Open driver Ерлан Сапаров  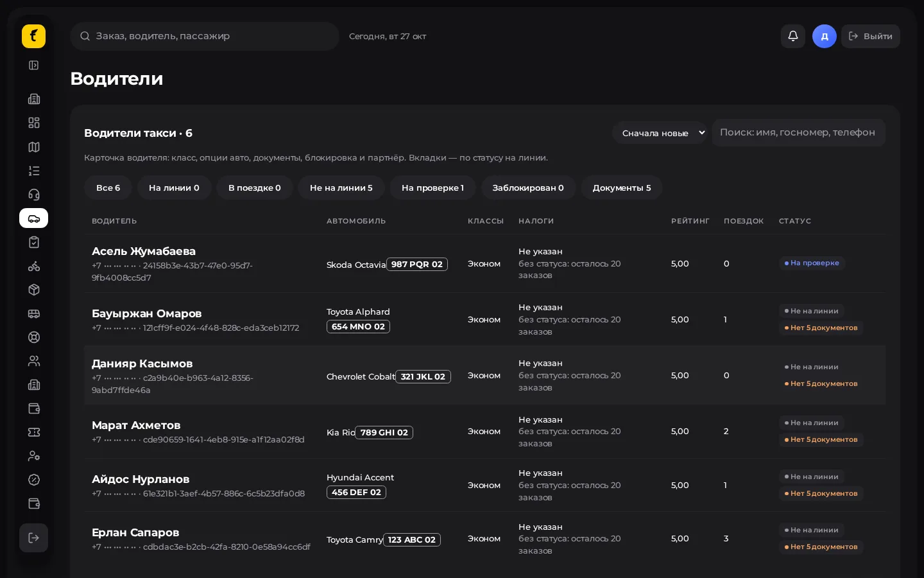click(x=135, y=532)
